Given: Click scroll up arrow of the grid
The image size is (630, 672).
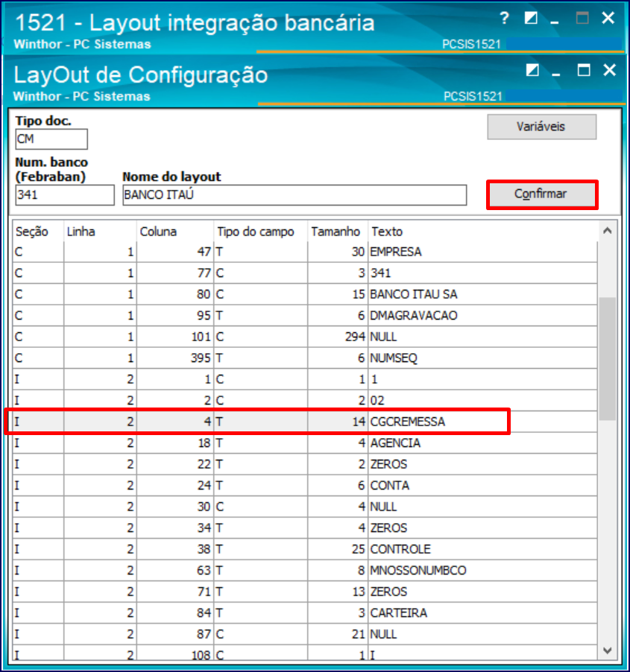Looking at the screenshot, I should click(608, 231).
